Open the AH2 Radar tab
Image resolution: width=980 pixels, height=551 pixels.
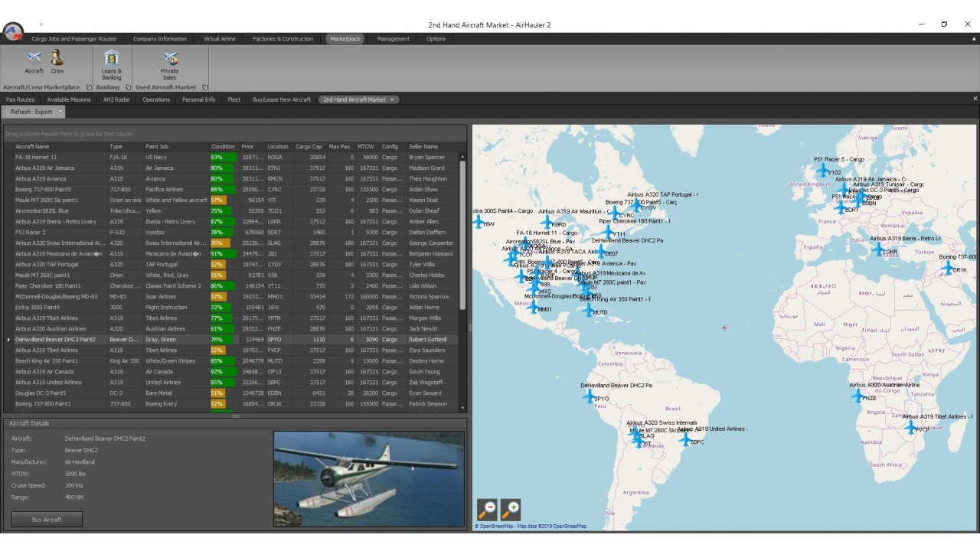click(x=116, y=99)
